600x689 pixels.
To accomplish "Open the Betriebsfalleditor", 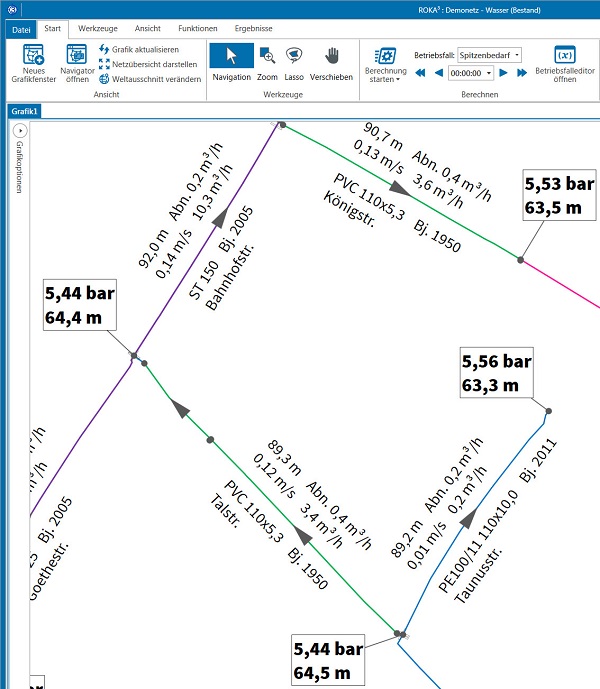I will coord(563,63).
